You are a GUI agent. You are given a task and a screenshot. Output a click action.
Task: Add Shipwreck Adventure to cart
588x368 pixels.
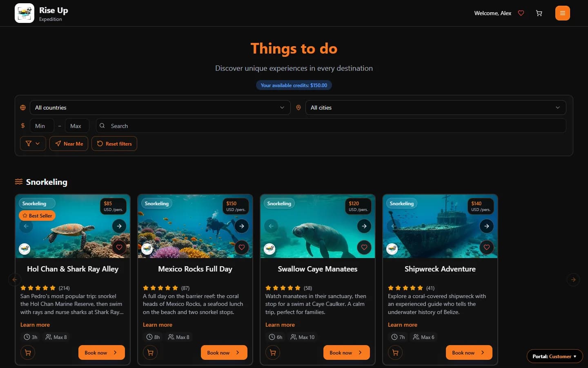click(395, 352)
